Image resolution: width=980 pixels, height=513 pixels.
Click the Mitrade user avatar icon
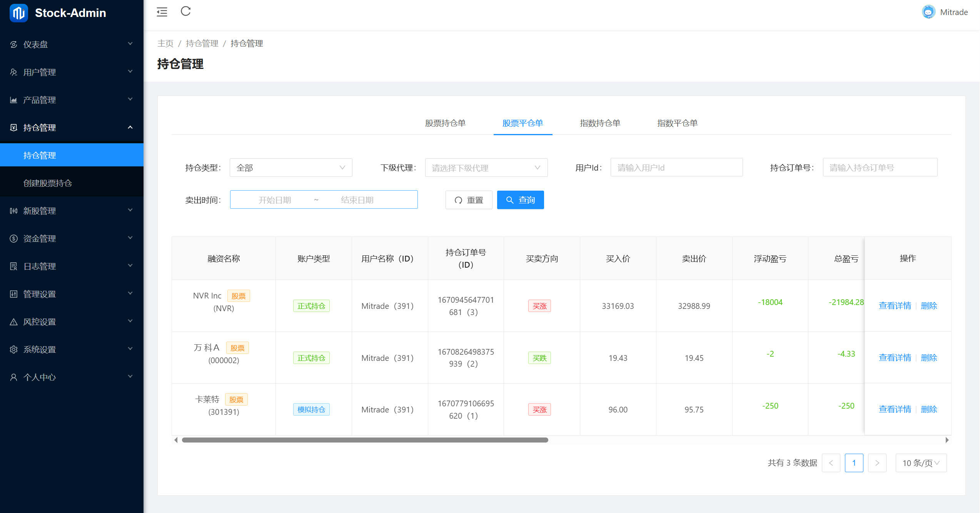click(x=928, y=12)
